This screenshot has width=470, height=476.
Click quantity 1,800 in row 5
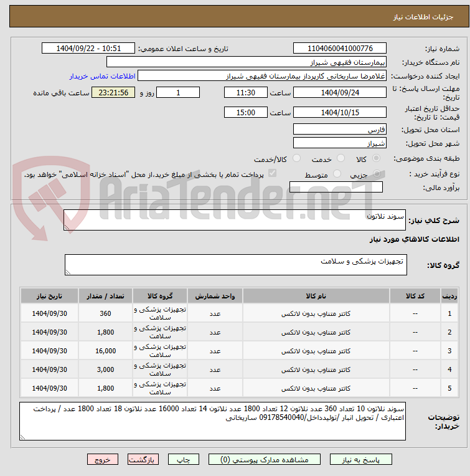click(x=105, y=388)
